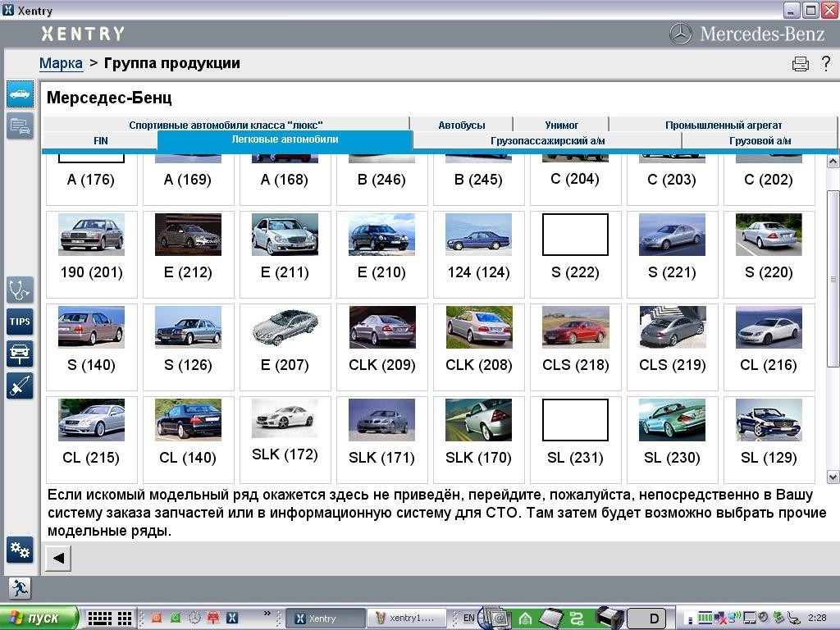Screen dimensions: 840x630
Task: Pick the CLK (209) thumbnail
Action: [382, 327]
